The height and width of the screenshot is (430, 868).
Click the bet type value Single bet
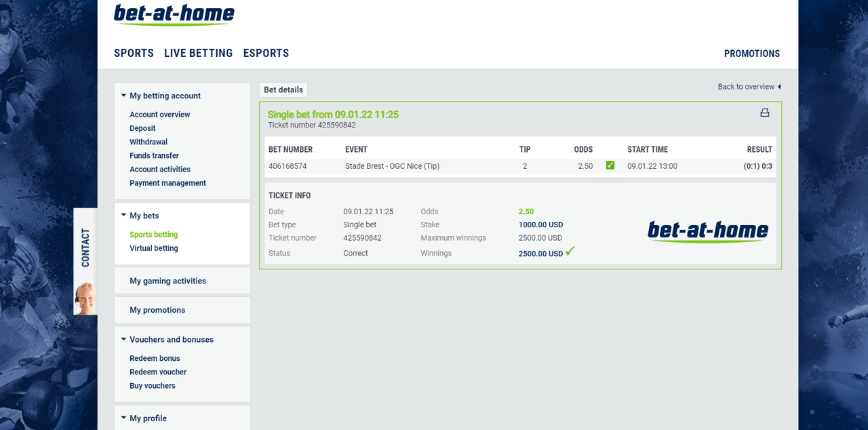click(359, 224)
